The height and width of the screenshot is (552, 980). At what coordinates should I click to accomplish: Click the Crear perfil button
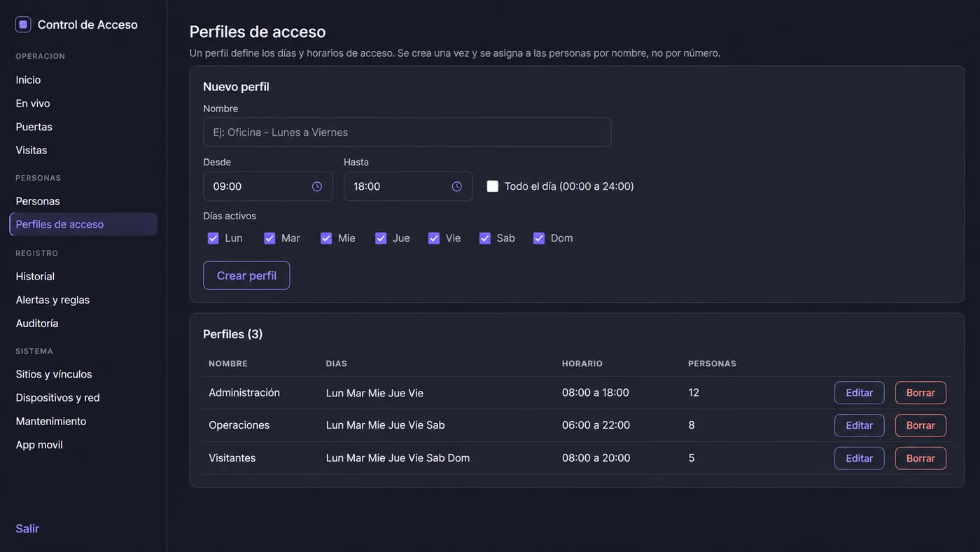246,275
